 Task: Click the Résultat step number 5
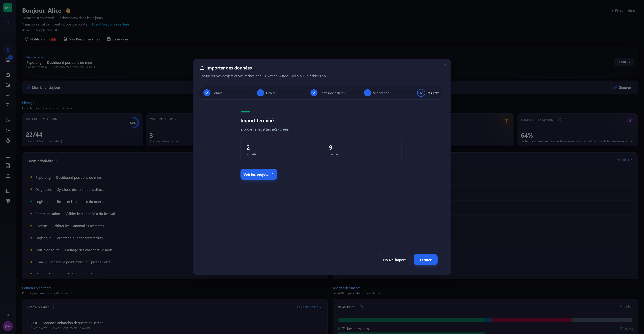[421, 93]
